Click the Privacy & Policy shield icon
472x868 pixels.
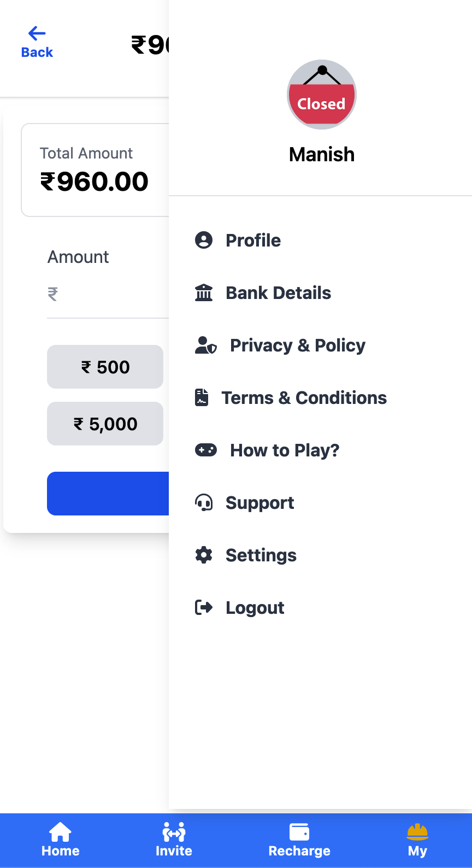click(206, 345)
